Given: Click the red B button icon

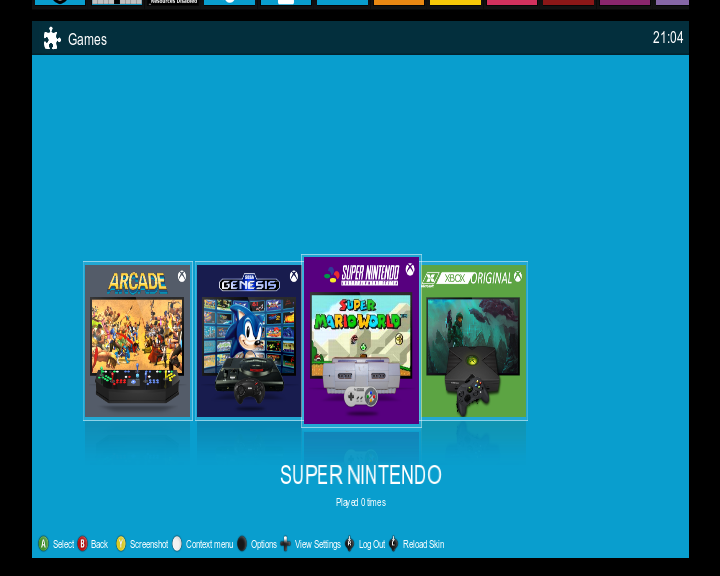Looking at the screenshot, I should tap(82, 544).
